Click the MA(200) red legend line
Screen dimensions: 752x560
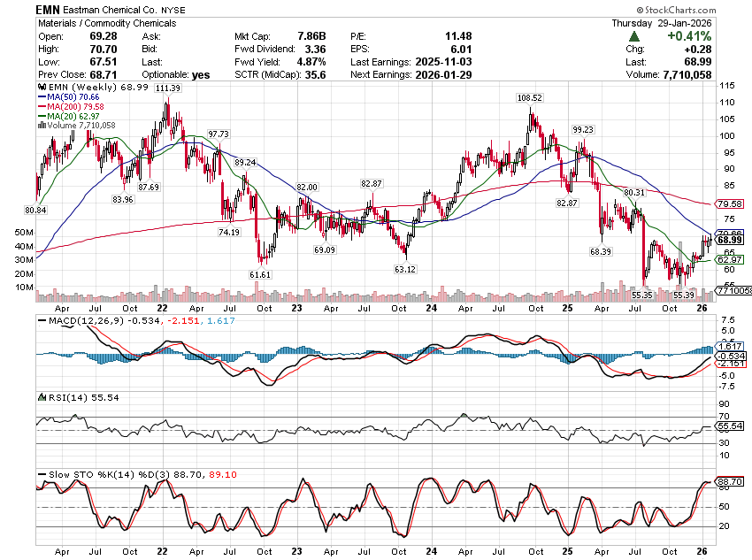tap(41, 107)
